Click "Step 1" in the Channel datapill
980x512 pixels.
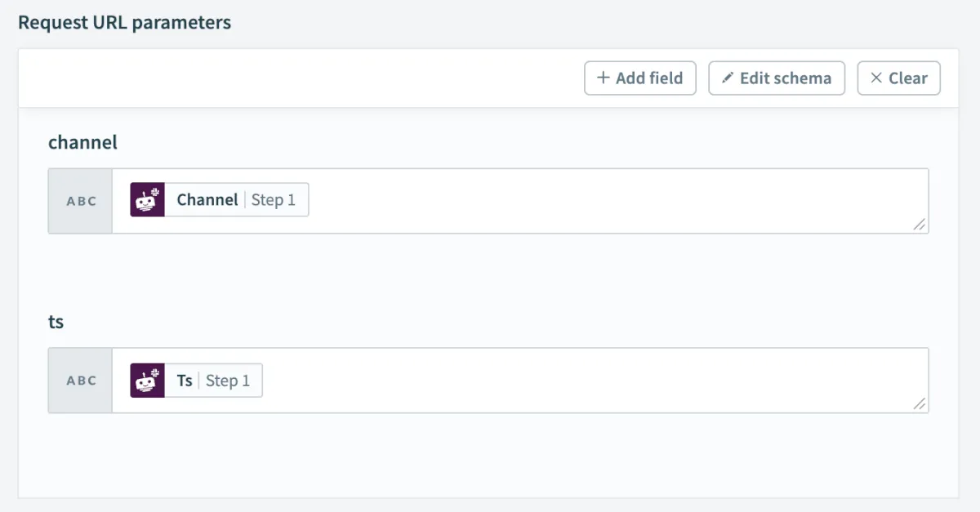274,200
